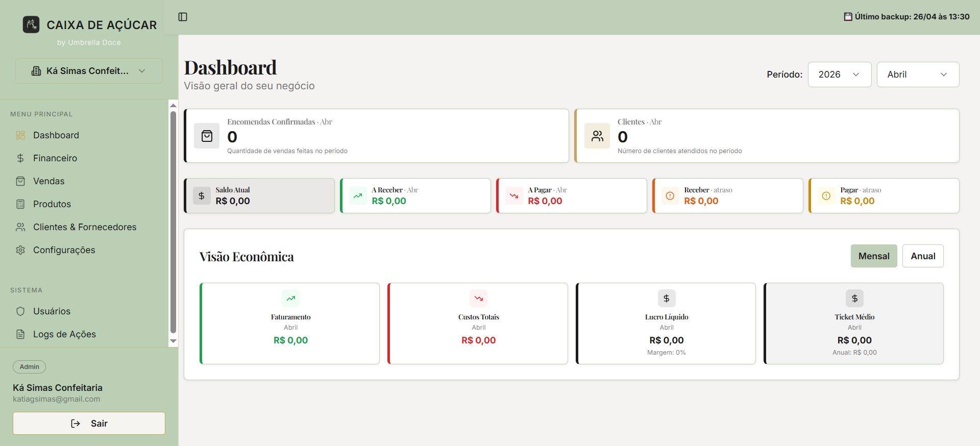Expand the Ká Simas Confeitaria company selector

[x=89, y=71]
